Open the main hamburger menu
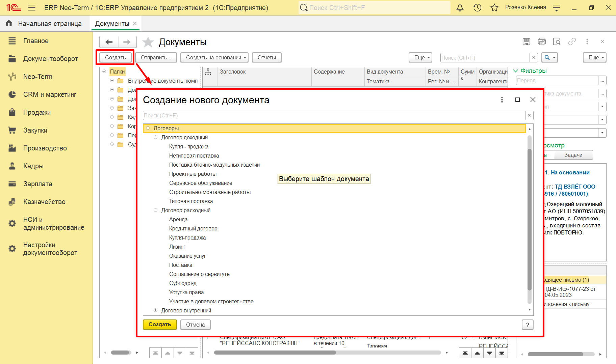616x364 pixels. point(32,8)
